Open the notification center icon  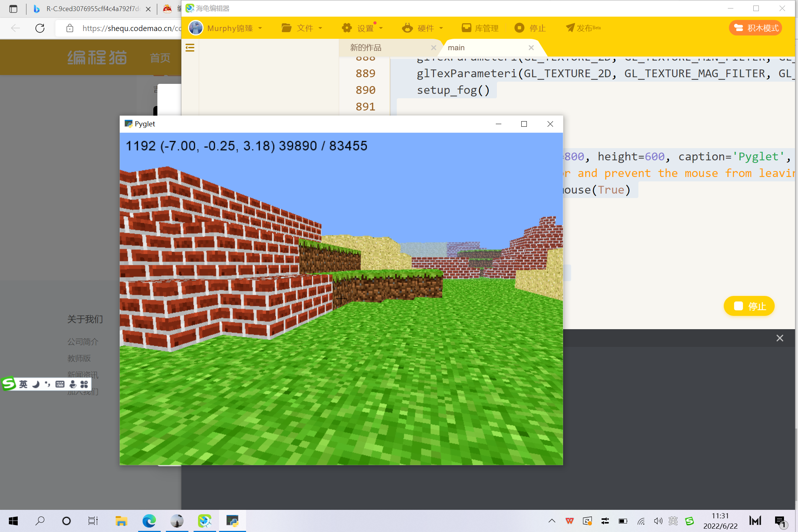(x=780, y=521)
